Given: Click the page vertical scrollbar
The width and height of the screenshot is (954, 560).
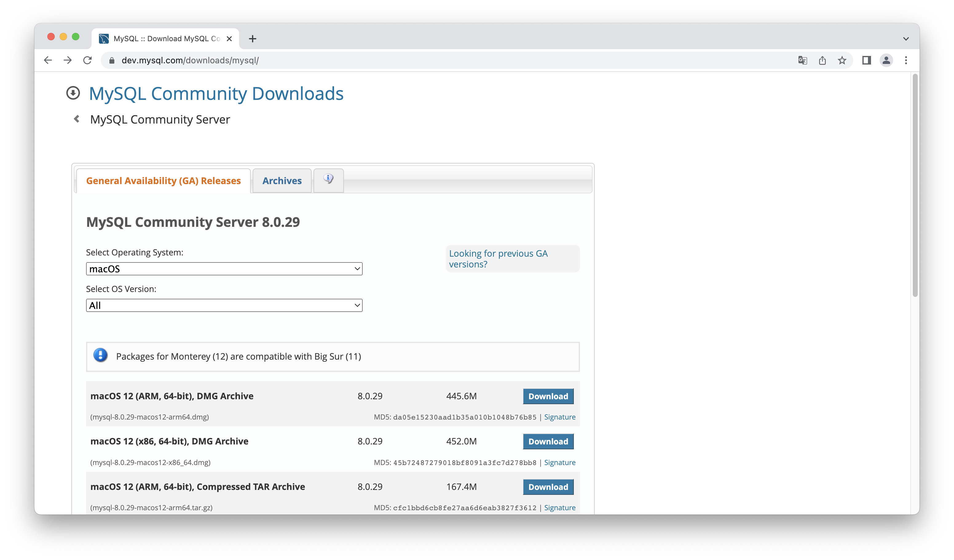Looking at the screenshot, I should pyautogui.click(x=915, y=186).
